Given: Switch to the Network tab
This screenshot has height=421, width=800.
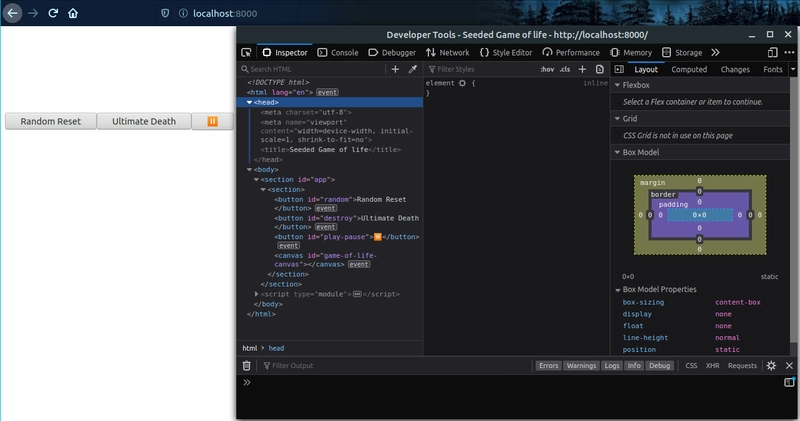Looking at the screenshot, I should 447,52.
